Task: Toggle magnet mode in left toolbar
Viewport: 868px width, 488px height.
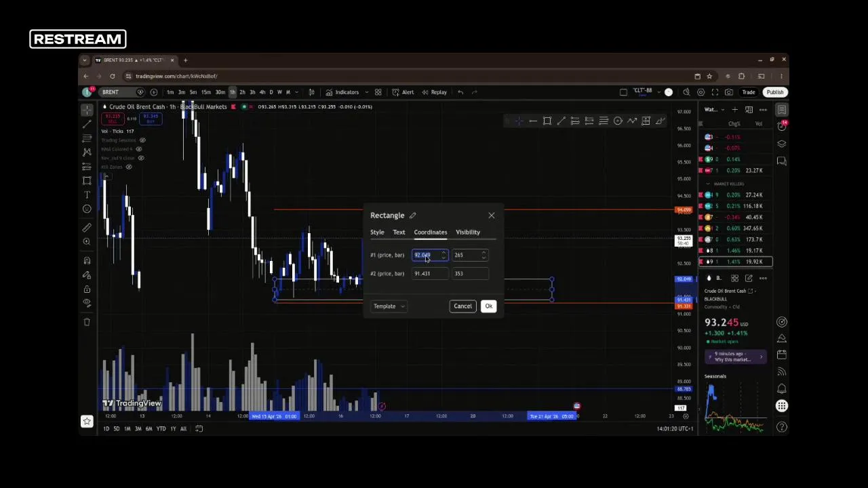Action: (x=87, y=261)
